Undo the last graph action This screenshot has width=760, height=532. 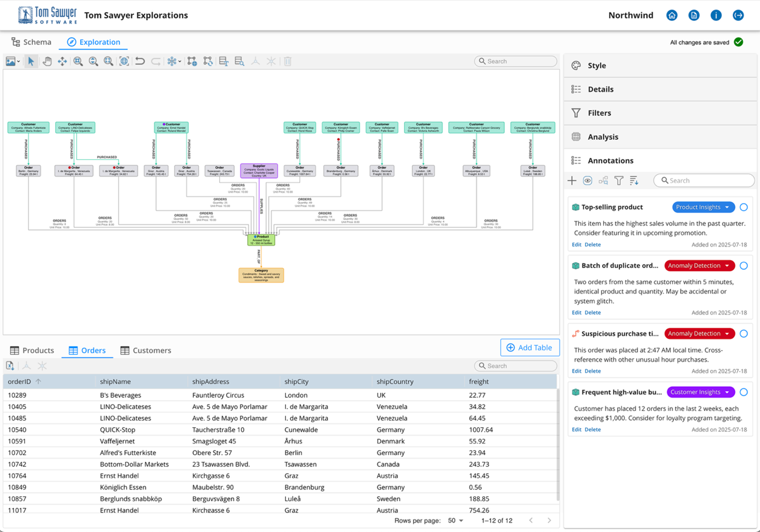pyautogui.click(x=140, y=61)
